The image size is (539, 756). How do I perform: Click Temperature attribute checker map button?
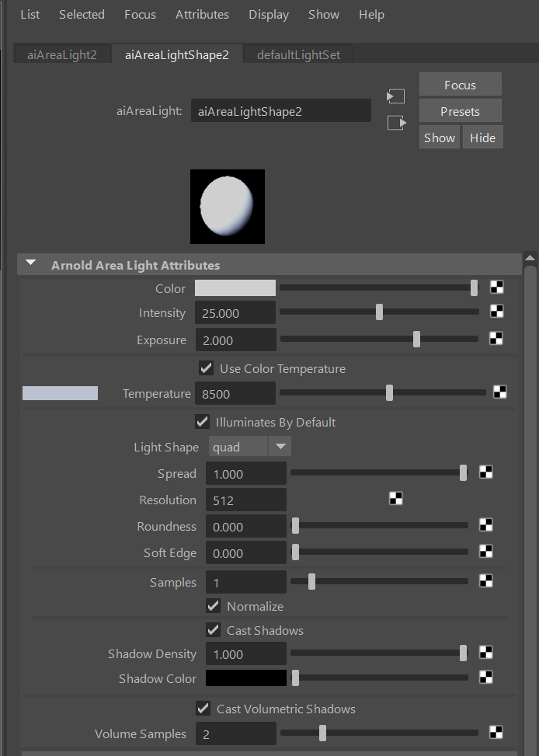[x=500, y=392]
